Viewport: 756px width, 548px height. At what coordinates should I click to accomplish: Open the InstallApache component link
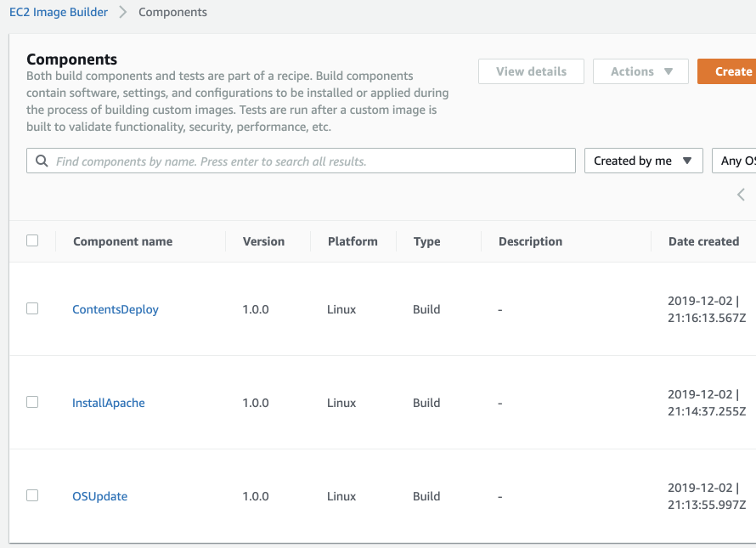(108, 403)
